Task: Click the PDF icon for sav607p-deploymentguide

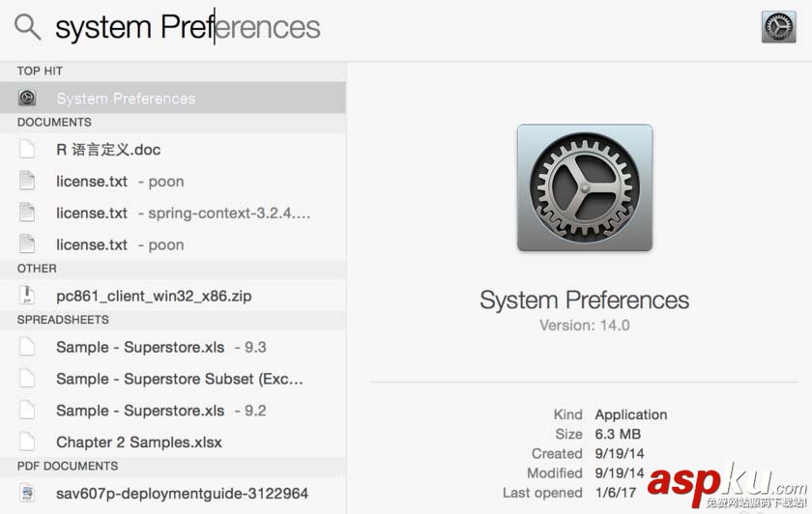Action: [x=27, y=494]
